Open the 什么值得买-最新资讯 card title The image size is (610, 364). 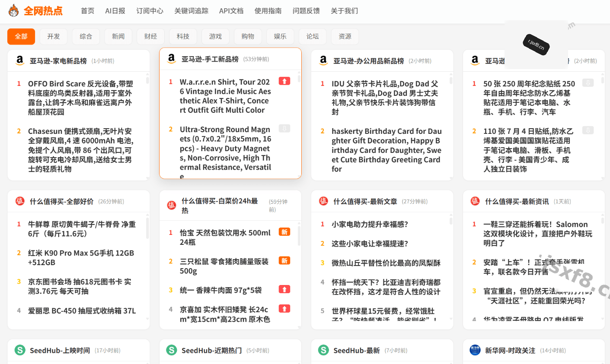point(517,201)
